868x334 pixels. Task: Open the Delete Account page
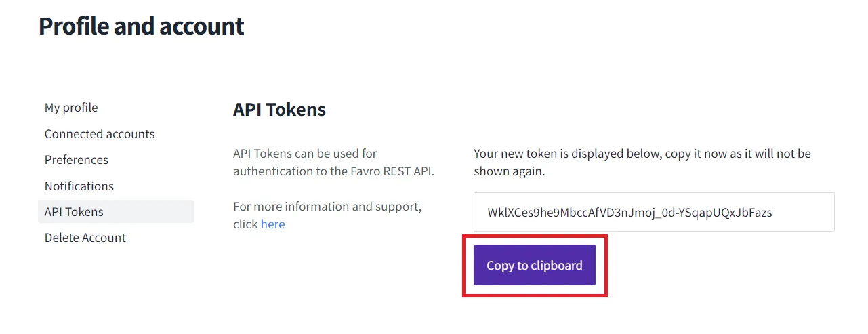85,238
